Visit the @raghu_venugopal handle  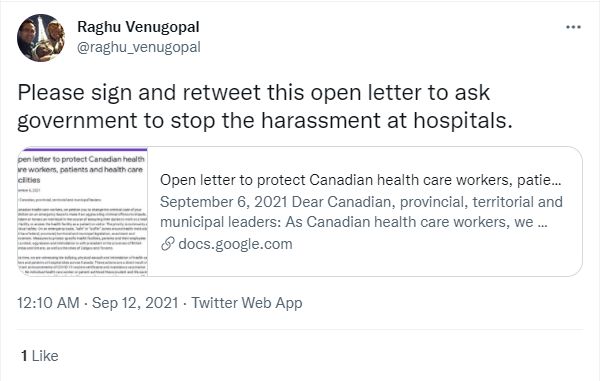(139, 47)
